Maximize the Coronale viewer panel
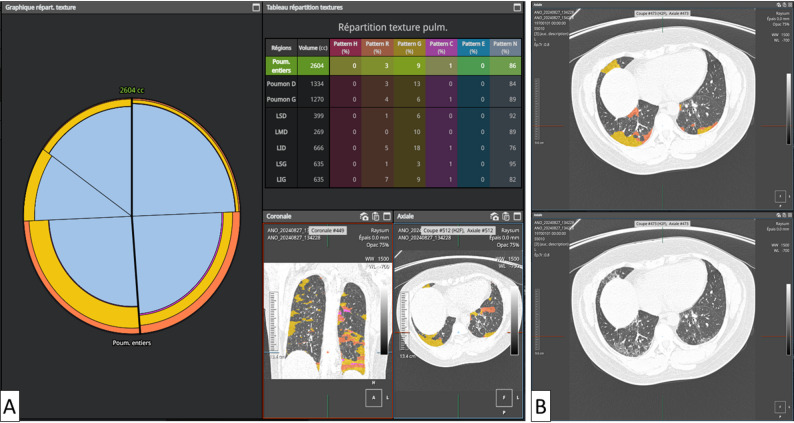794x423 pixels. coord(386,216)
